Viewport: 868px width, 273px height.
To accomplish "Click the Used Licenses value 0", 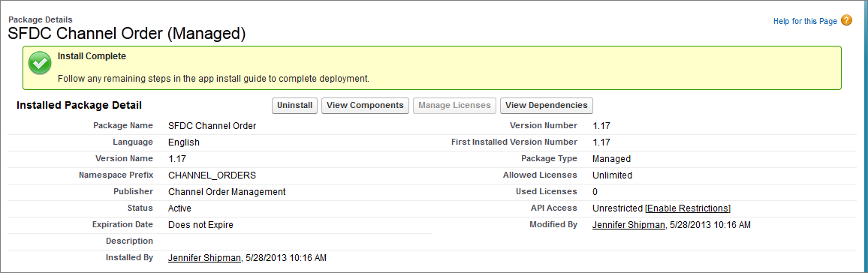I will (x=595, y=192).
